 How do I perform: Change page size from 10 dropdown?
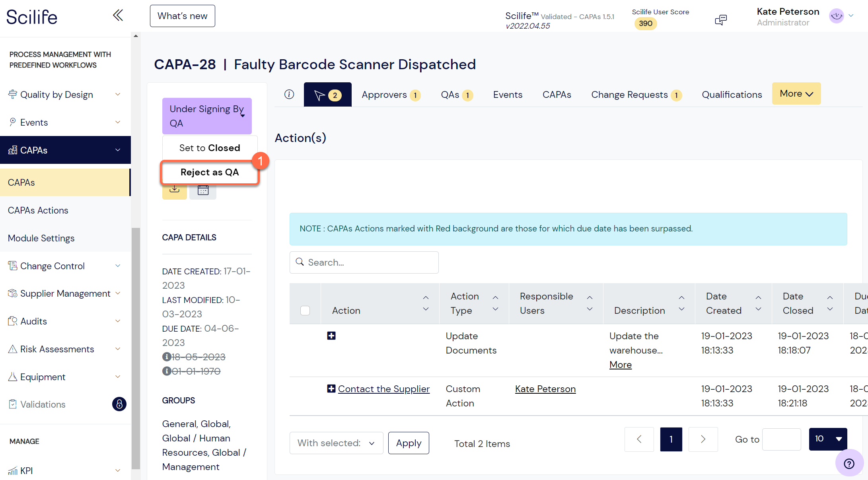(828, 439)
